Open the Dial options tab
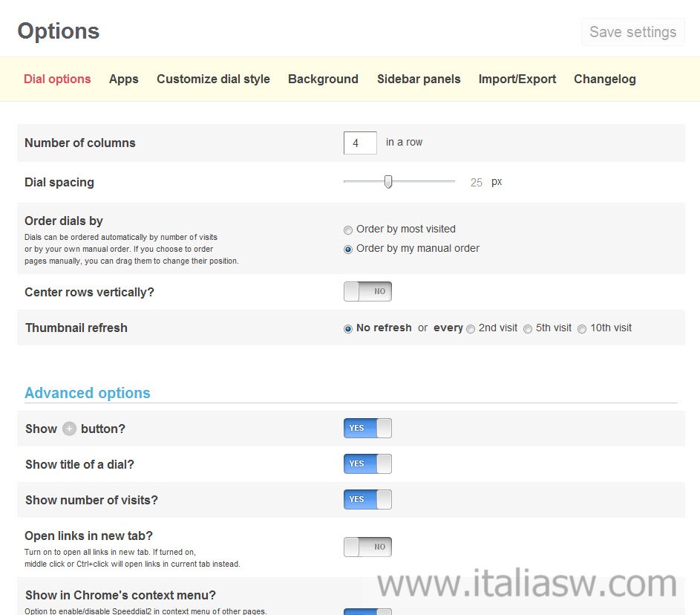Viewport: 700px width, 615px height. [57, 79]
